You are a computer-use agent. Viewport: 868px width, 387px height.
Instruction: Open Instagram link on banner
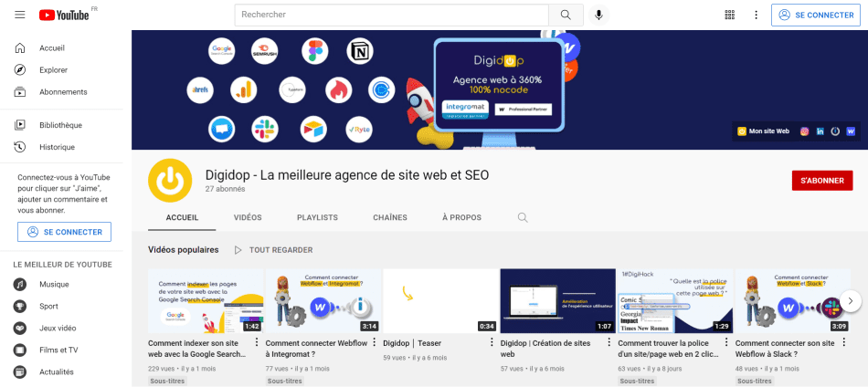(x=804, y=131)
